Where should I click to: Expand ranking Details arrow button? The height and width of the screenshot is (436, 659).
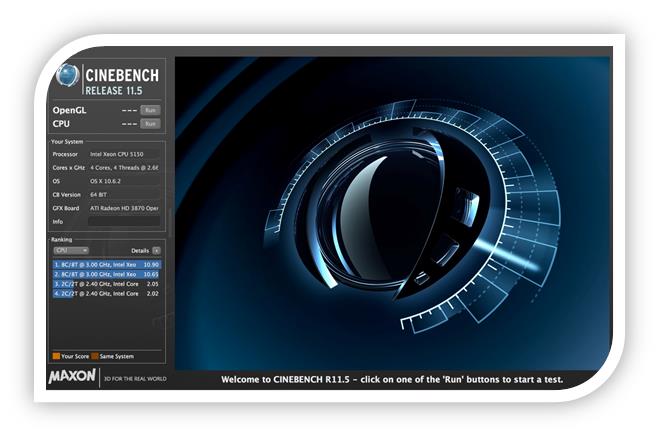point(156,250)
